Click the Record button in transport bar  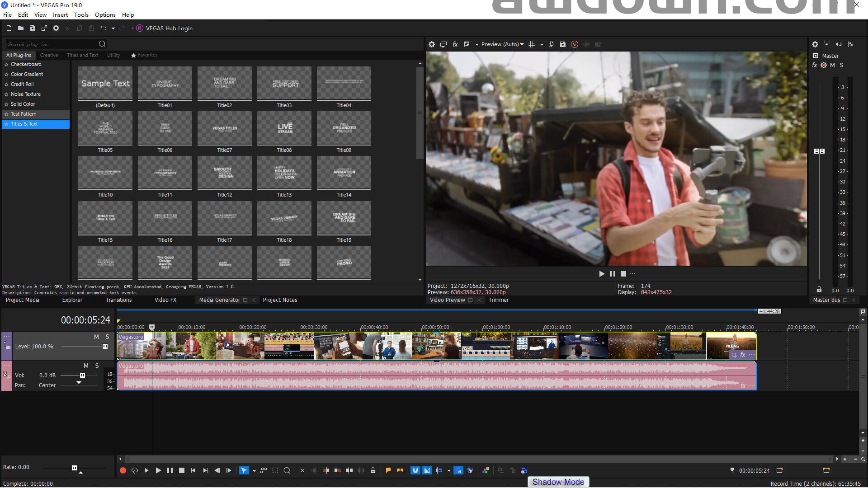pyautogui.click(x=123, y=470)
